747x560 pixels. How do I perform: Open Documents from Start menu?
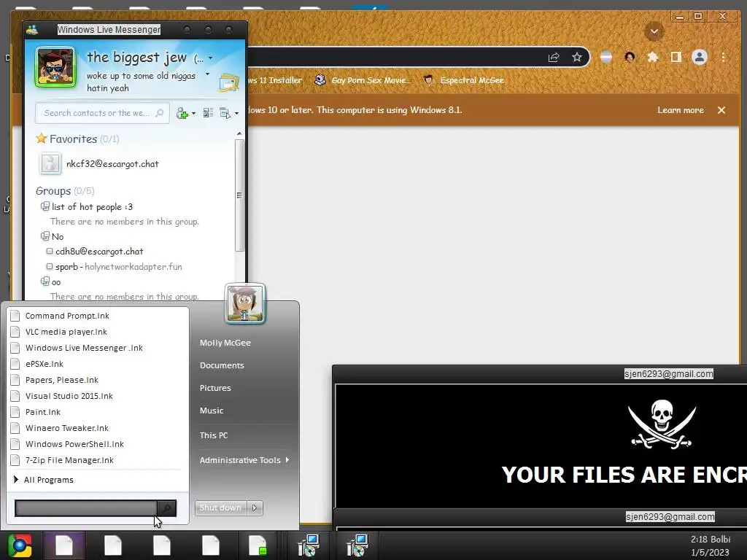[222, 365]
